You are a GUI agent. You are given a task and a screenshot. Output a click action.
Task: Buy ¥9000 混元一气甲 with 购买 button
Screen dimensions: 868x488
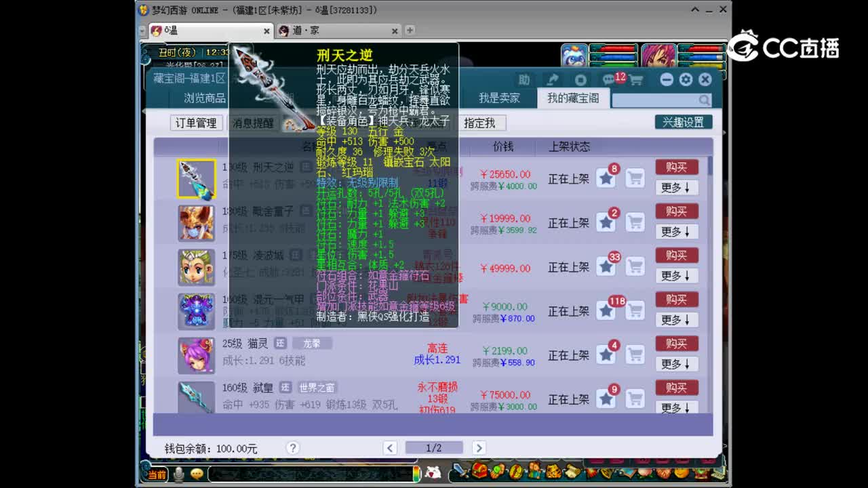(x=676, y=300)
